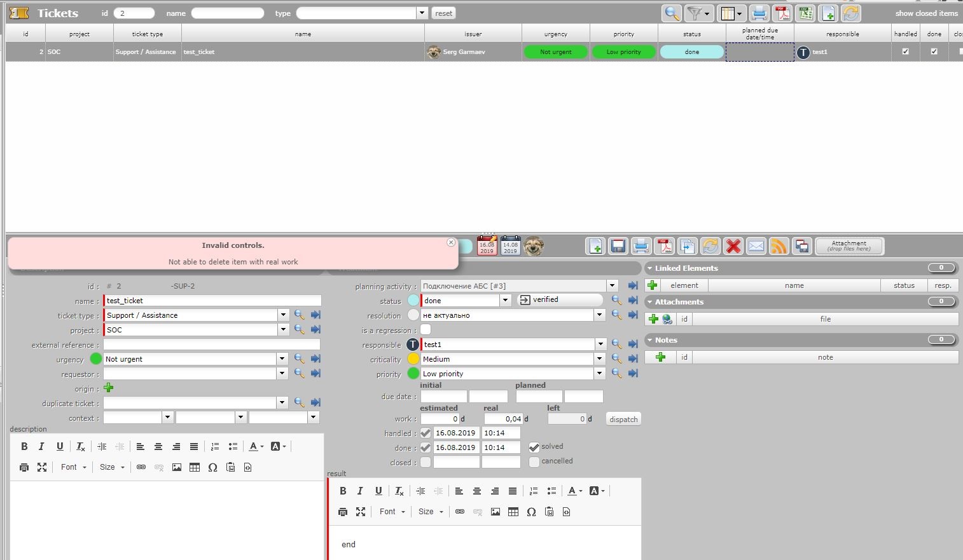Sort the list by the urgency column header
The image size is (963, 560).
click(x=555, y=34)
